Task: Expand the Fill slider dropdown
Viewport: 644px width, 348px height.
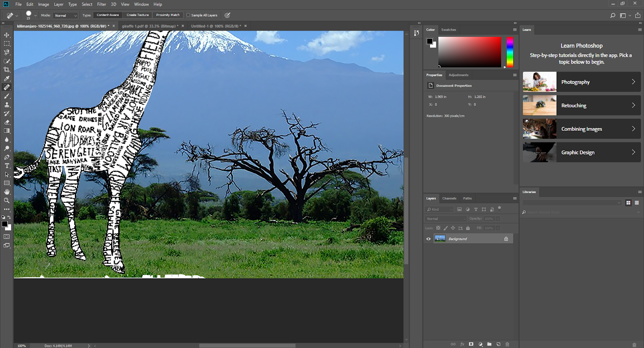Action: click(x=498, y=228)
